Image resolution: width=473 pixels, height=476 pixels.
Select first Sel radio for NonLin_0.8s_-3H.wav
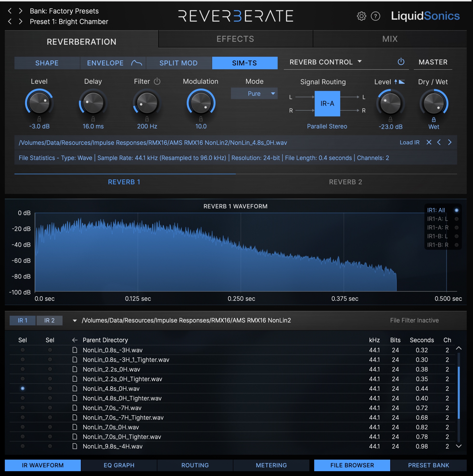[23, 350]
